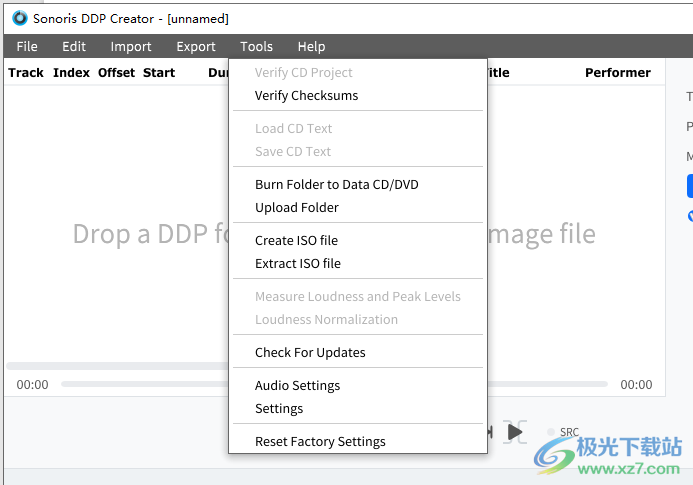Click the elapsed time 00:00 on left
Viewport: 693px width, 485px height.
coord(32,385)
